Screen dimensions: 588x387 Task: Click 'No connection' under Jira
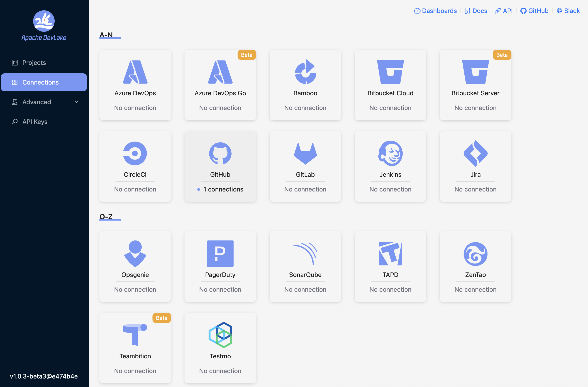(475, 189)
